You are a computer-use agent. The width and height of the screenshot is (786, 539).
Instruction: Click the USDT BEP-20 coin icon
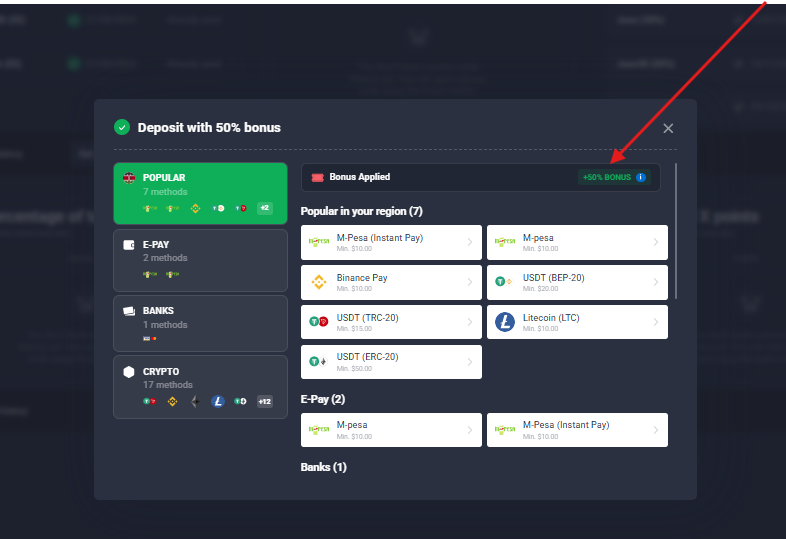point(504,282)
